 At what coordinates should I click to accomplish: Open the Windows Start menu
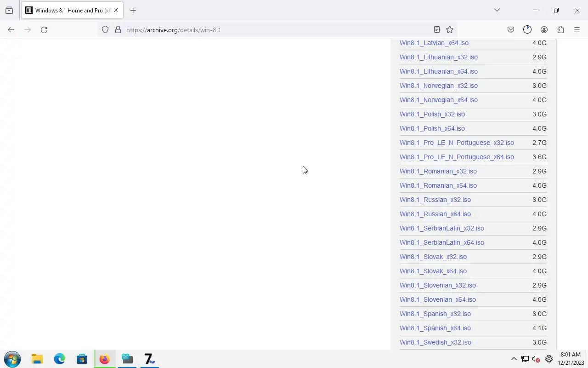point(12,359)
